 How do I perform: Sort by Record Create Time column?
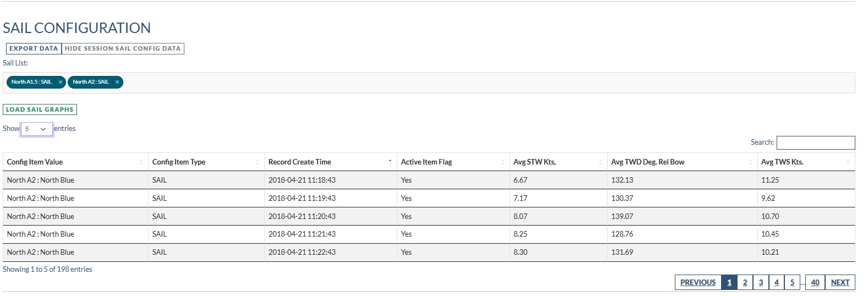[330, 162]
